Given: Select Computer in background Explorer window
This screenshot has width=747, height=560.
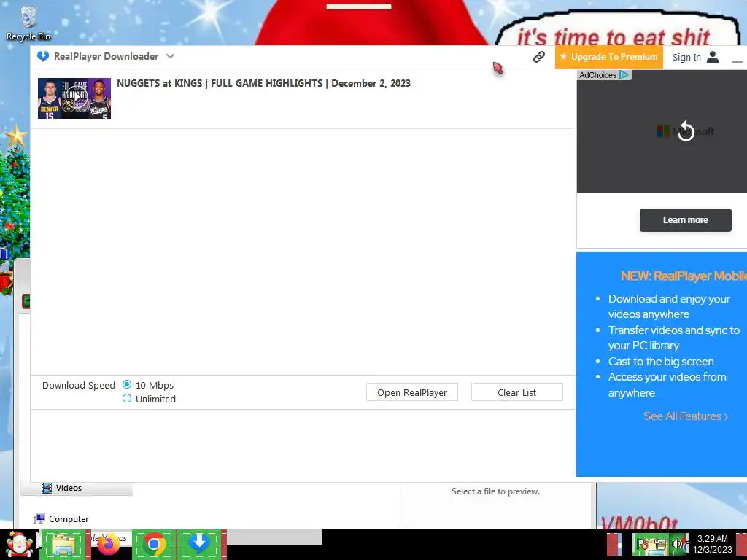Looking at the screenshot, I should [61, 519].
